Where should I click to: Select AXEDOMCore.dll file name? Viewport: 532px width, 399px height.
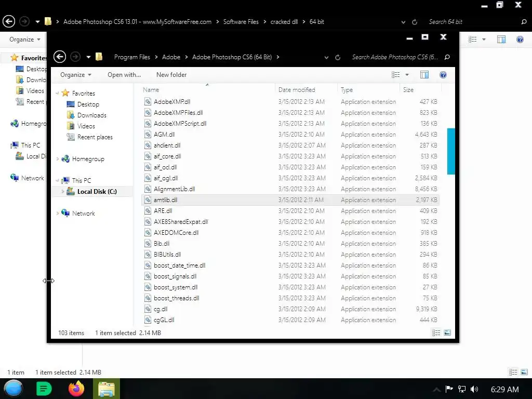pyautogui.click(x=176, y=232)
